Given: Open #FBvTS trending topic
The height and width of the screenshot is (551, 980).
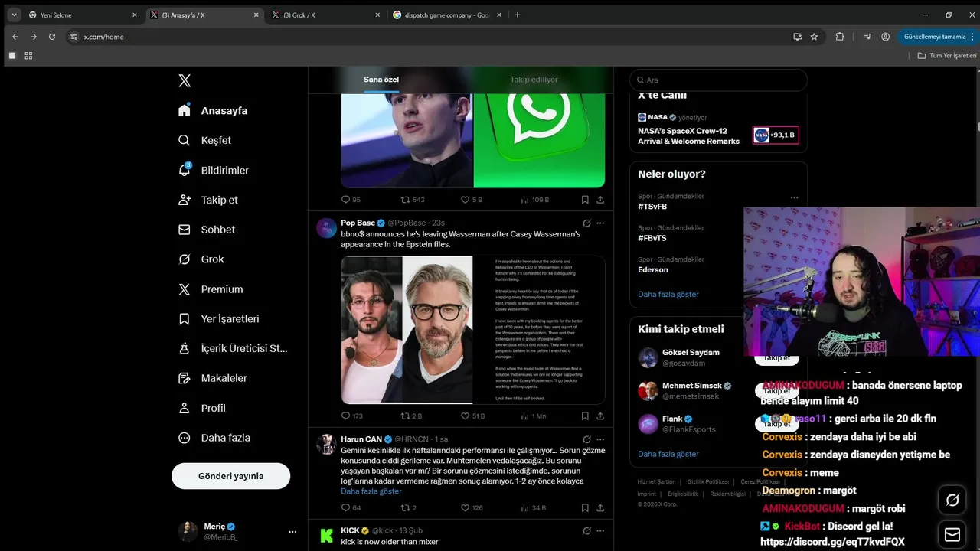Looking at the screenshot, I should (652, 238).
